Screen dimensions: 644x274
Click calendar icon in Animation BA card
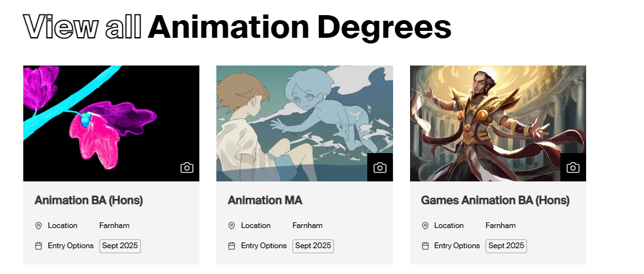point(38,246)
